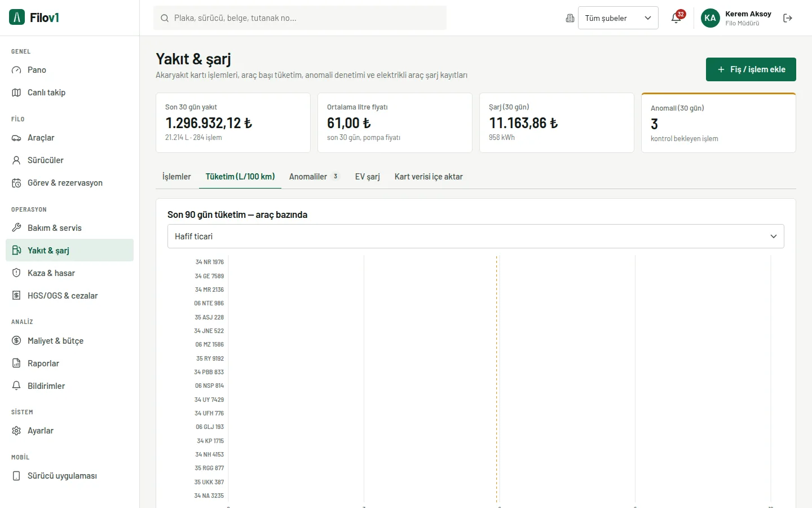The image size is (812, 508).
Task: Open HGS/OGS & cezalar icon
Action: tap(16, 296)
